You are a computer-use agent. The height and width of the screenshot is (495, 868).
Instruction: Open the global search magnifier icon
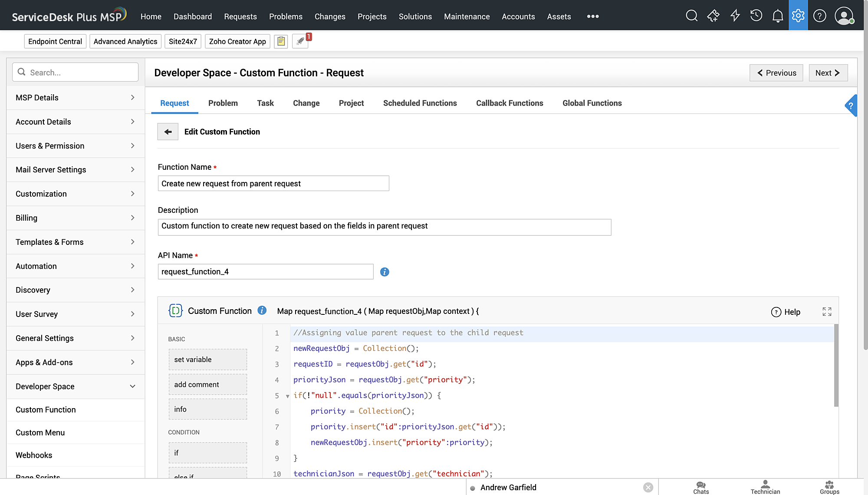pos(691,16)
